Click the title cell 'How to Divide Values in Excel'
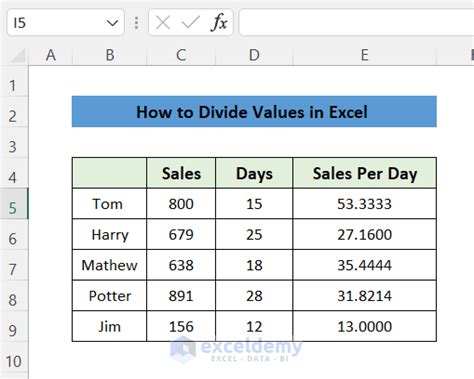474x379 pixels. (254, 112)
